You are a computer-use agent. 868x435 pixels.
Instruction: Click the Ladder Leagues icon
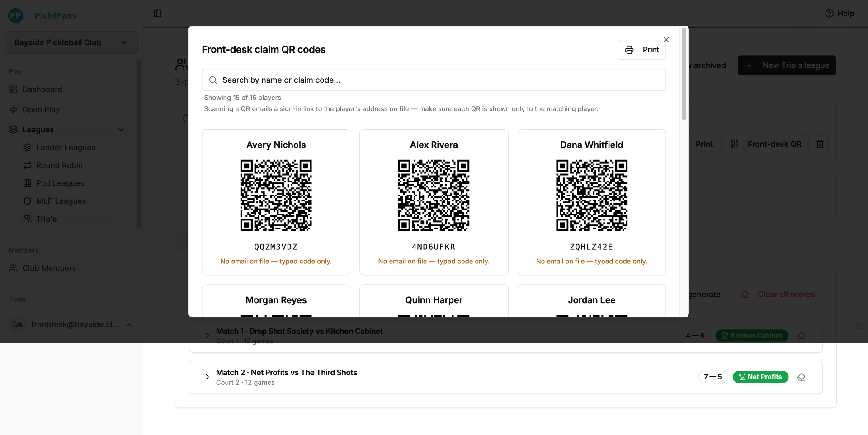point(28,147)
